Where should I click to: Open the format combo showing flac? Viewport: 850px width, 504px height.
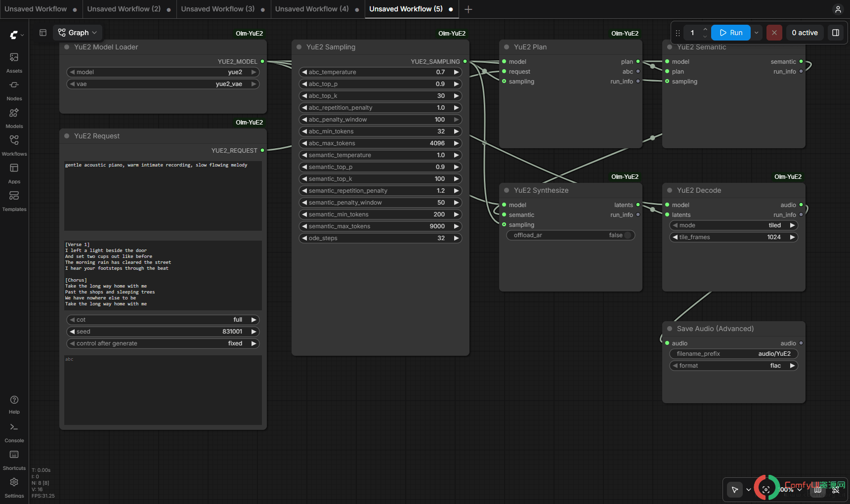click(734, 366)
